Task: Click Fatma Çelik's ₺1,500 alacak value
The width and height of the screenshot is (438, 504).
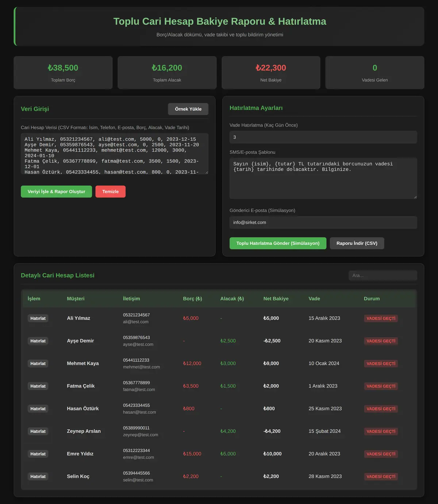Action: point(228,386)
